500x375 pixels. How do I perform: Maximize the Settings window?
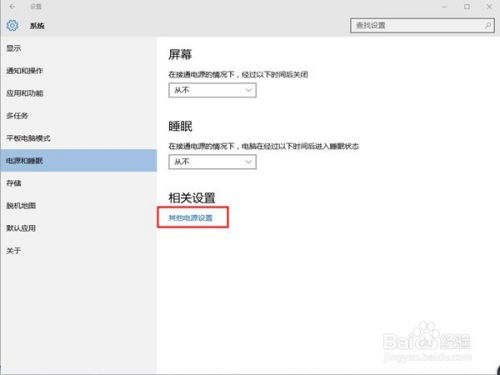[x=467, y=7]
